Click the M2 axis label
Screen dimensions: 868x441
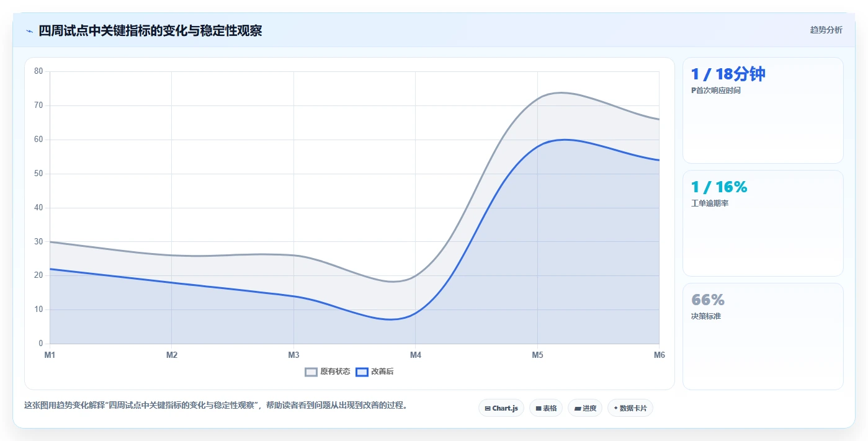172,355
